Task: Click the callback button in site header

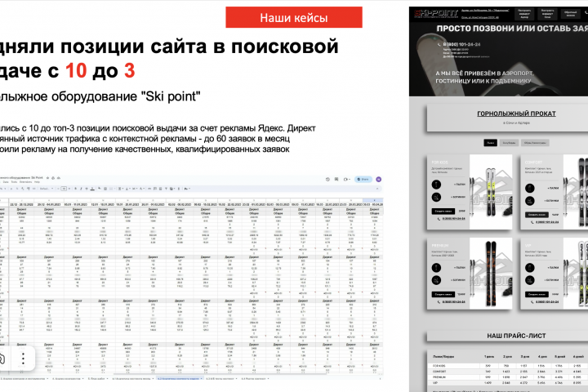Action: click(570, 14)
